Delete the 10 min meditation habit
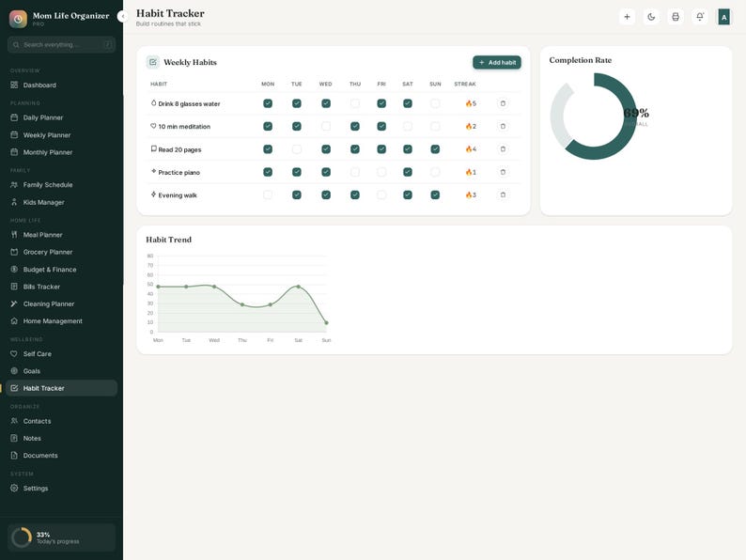Image resolution: width=746 pixels, height=560 pixels. 503,126
